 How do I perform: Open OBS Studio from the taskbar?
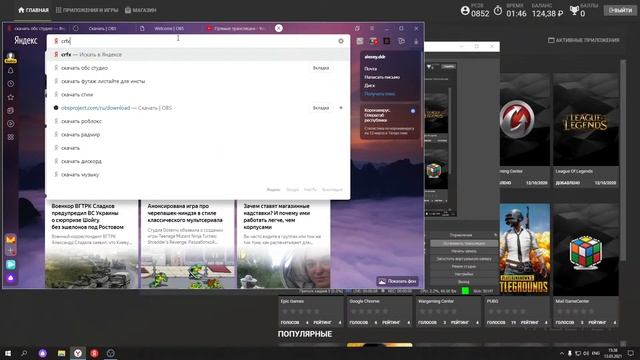(111, 353)
